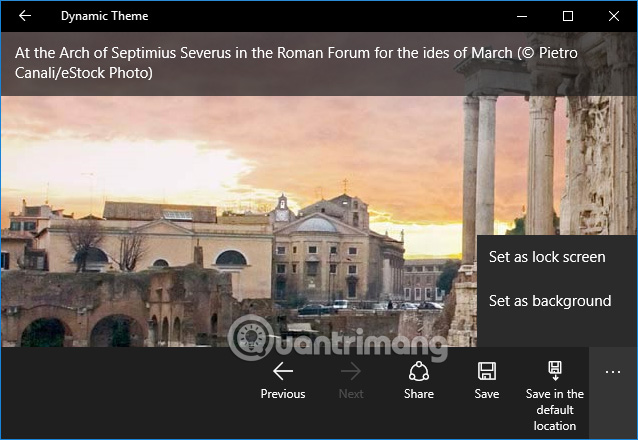638x440 pixels.
Task: Click the Dynamic Theme window title
Action: 105,16
